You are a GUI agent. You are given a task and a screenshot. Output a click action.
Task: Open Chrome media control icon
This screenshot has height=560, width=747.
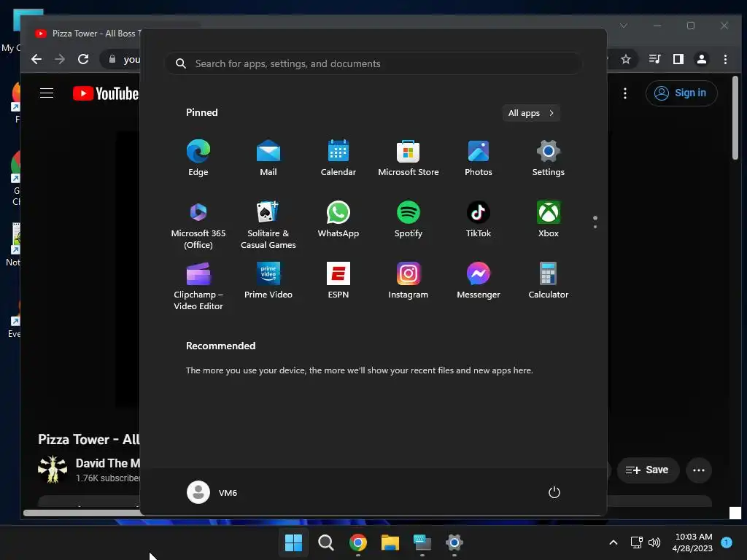(654, 59)
